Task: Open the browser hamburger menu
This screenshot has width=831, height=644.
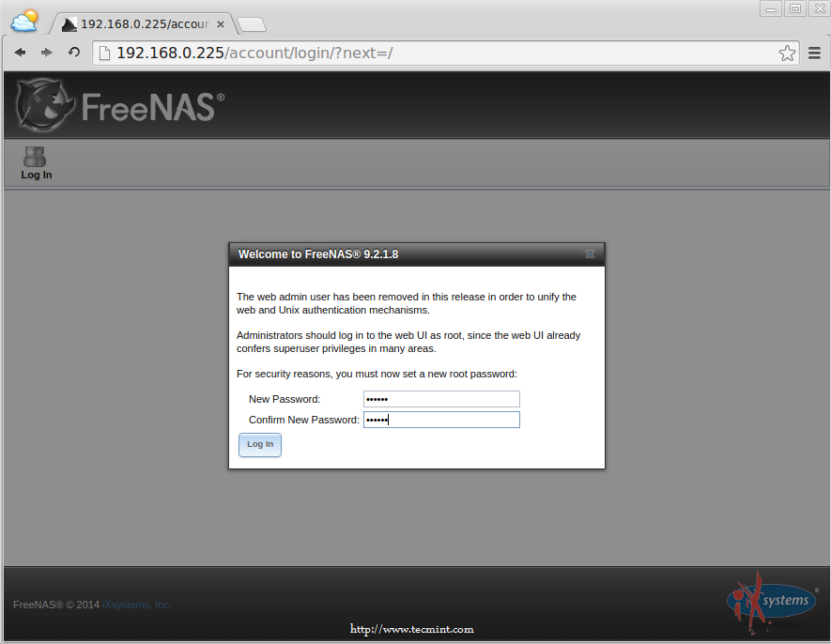Action: (x=815, y=53)
